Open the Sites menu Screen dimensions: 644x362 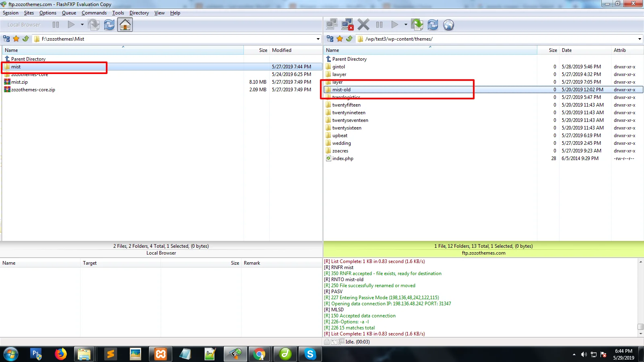pos(29,13)
